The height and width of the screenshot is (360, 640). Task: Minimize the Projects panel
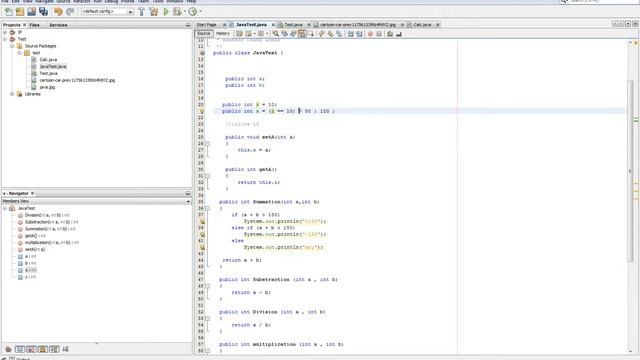click(188, 25)
